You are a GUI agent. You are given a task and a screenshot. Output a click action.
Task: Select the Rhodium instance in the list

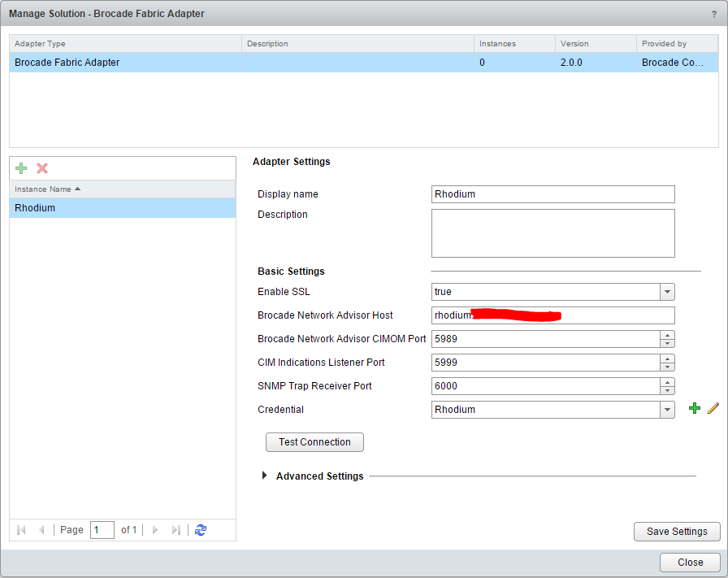[x=122, y=208]
